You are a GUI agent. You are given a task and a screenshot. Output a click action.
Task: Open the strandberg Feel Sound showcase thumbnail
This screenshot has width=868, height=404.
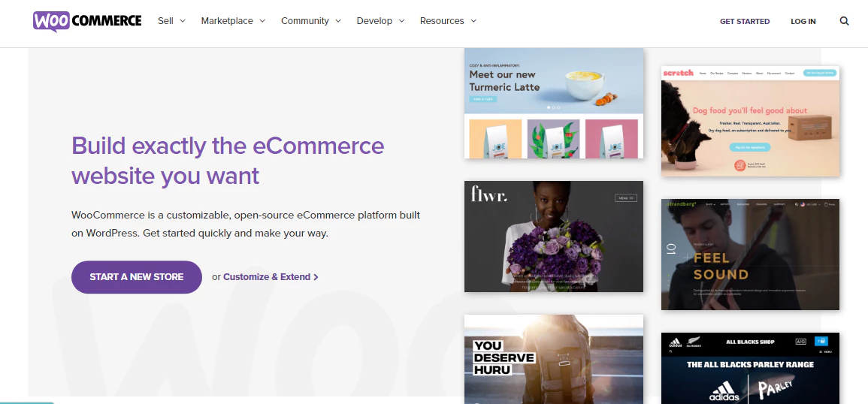[x=750, y=255]
